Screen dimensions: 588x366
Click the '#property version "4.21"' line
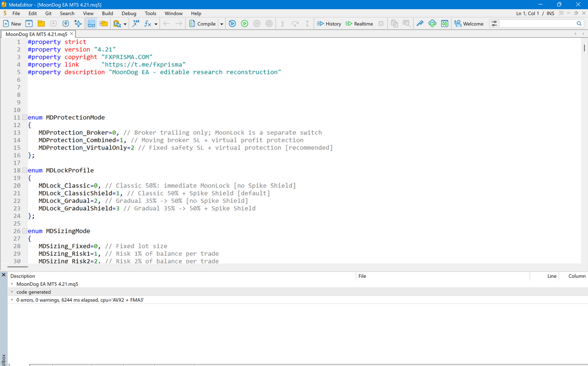[x=72, y=49]
